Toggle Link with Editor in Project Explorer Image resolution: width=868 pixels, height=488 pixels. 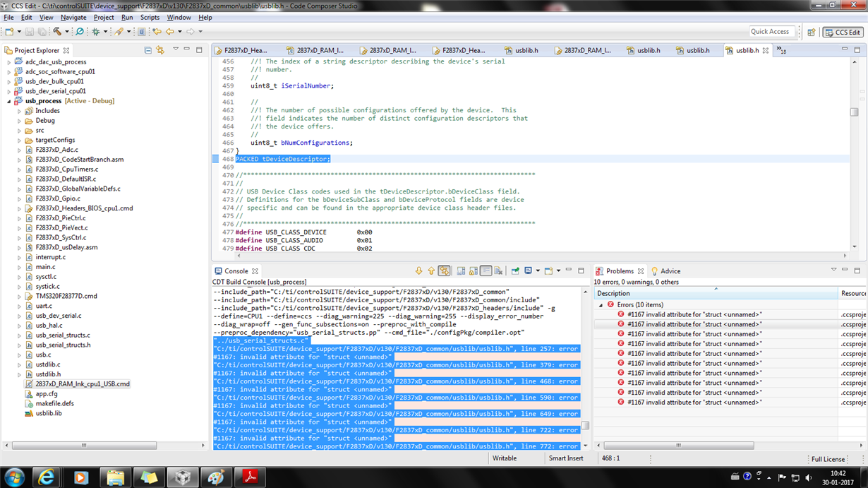[160, 50]
